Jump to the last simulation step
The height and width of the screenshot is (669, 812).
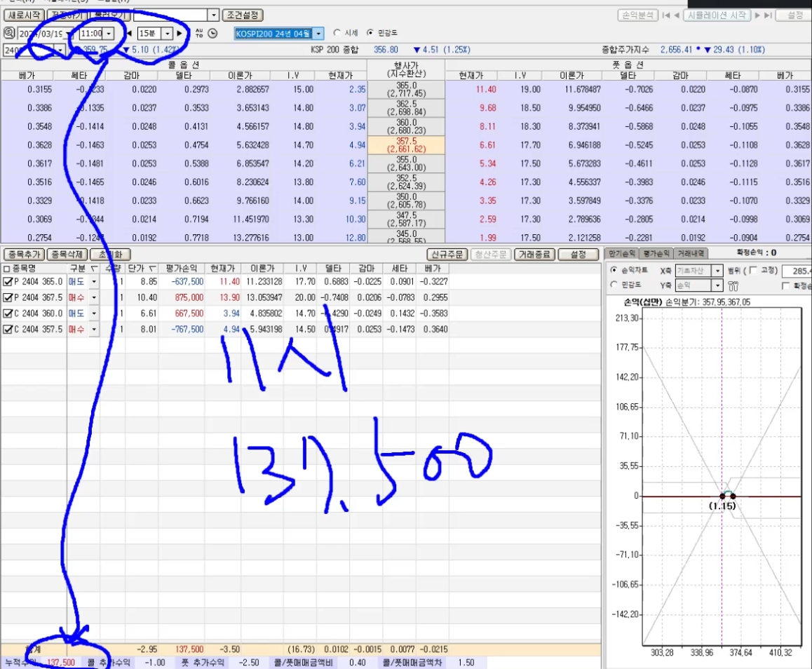point(768,15)
